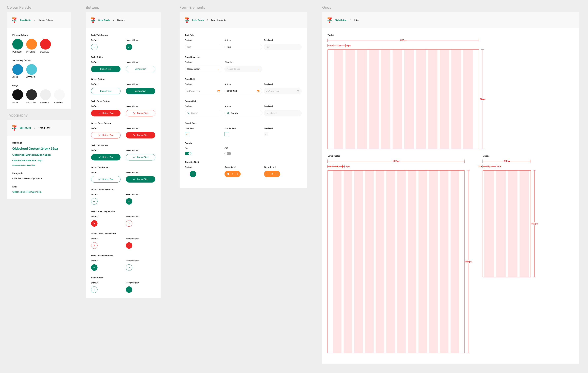This screenshot has height=373, width=588.
Task: Turn off the On switch
Action: [x=188, y=153]
